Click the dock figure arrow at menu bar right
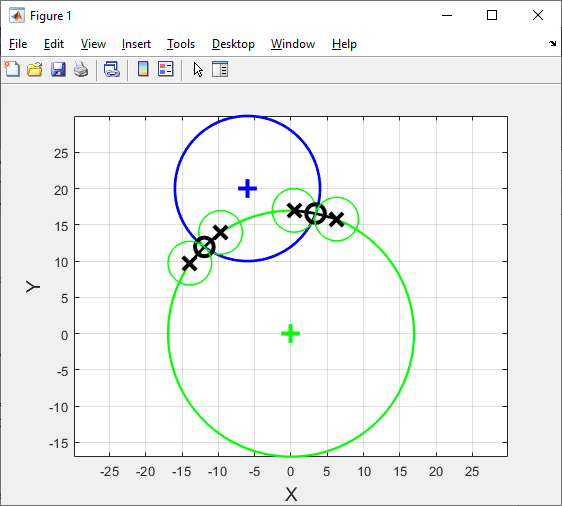The image size is (562, 506). 552,43
